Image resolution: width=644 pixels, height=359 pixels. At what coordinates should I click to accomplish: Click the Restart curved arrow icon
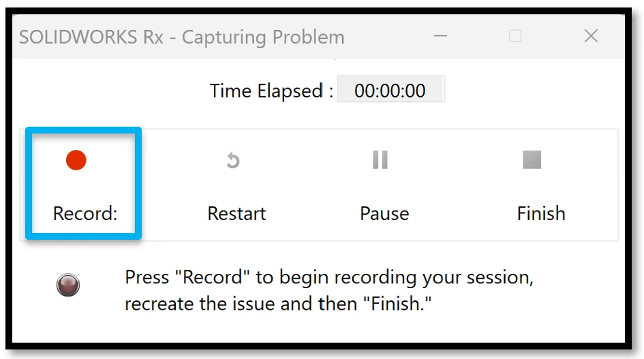pos(233,160)
